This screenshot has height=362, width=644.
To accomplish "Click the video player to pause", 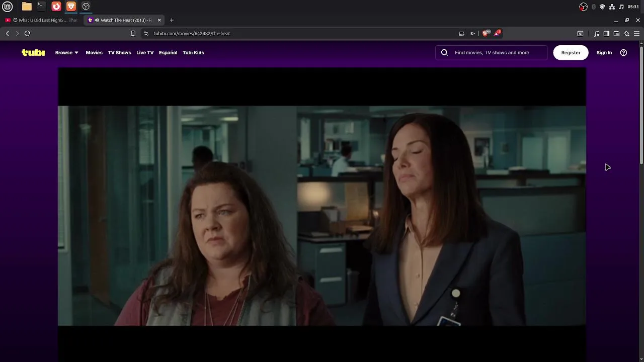I will [x=322, y=215].
